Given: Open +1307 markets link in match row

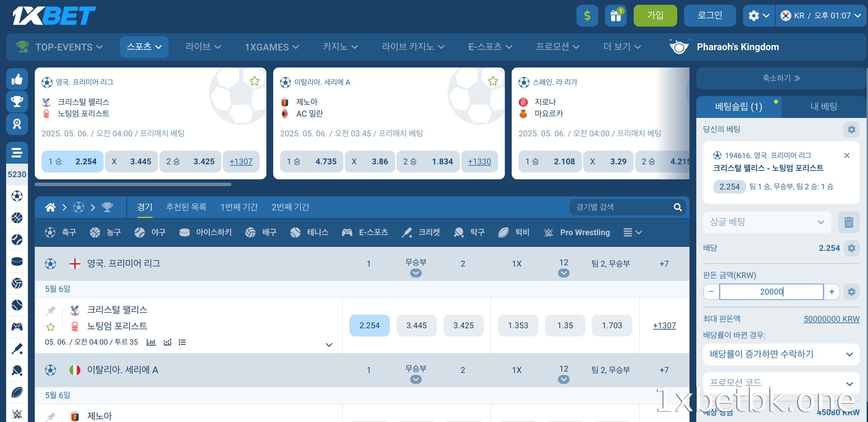Looking at the screenshot, I should click(664, 326).
